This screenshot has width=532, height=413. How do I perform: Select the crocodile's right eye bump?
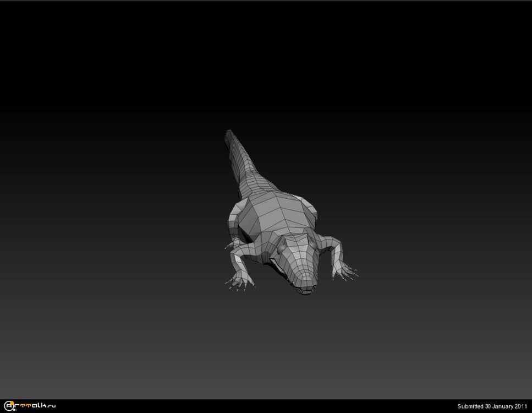click(x=312, y=243)
